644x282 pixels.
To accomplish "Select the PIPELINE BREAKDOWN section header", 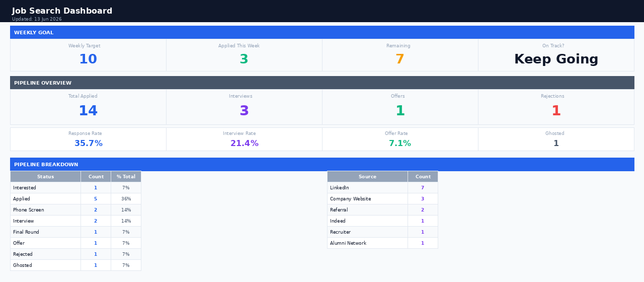I will coord(322,164).
